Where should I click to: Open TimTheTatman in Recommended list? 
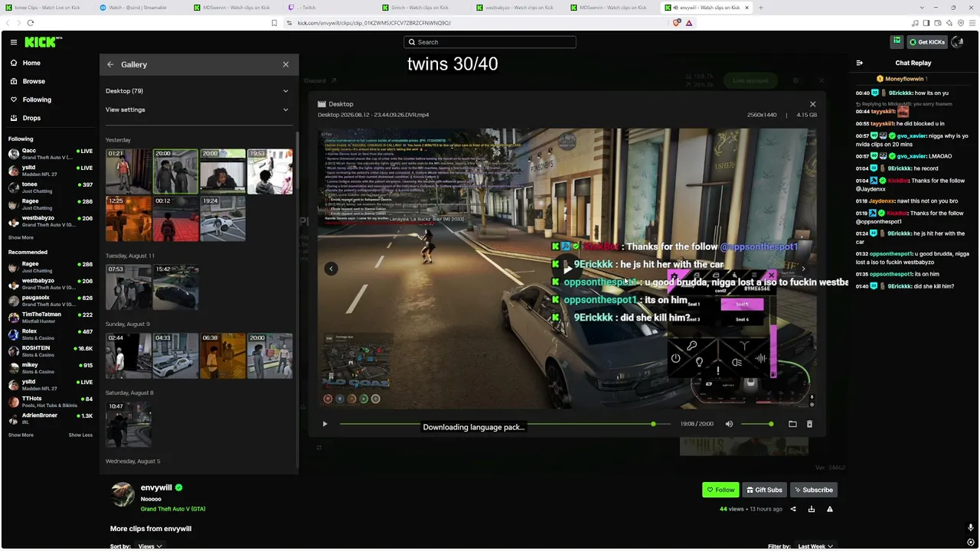(x=50, y=317)
